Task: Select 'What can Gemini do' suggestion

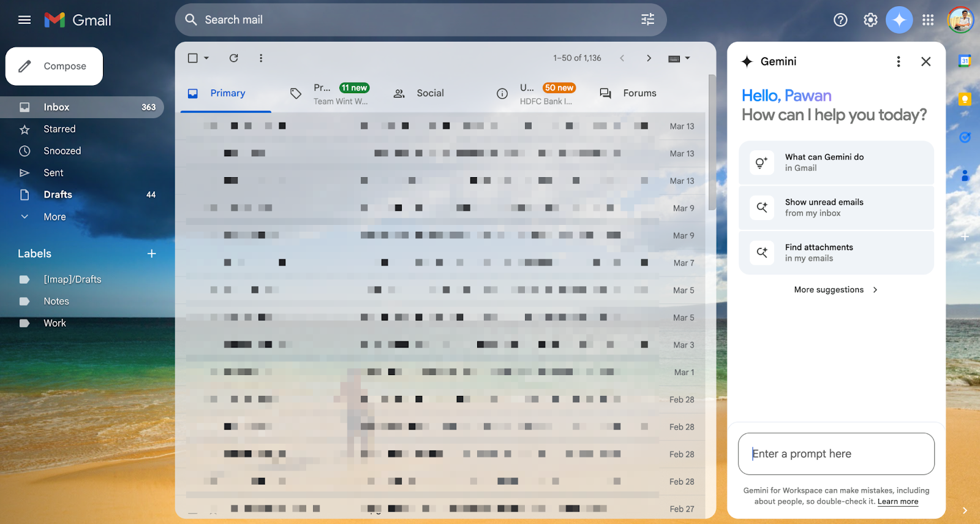Action: click(836, 162)
